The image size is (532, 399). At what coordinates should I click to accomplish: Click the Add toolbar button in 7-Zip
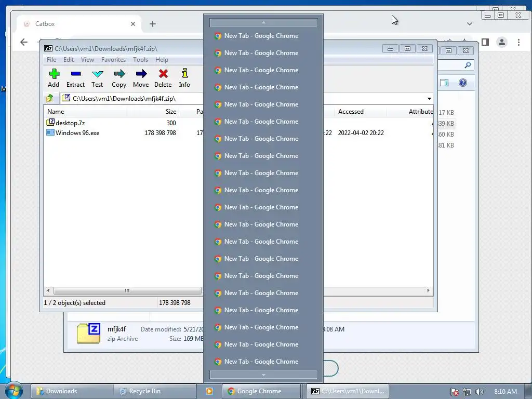(54, 78)
